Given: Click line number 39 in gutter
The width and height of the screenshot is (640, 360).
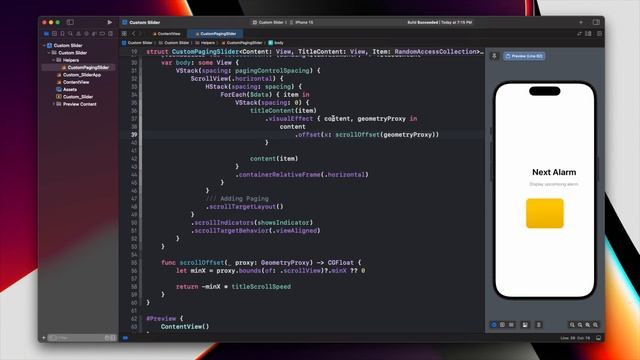Looking at the screenshot, I should pos(134,135).
